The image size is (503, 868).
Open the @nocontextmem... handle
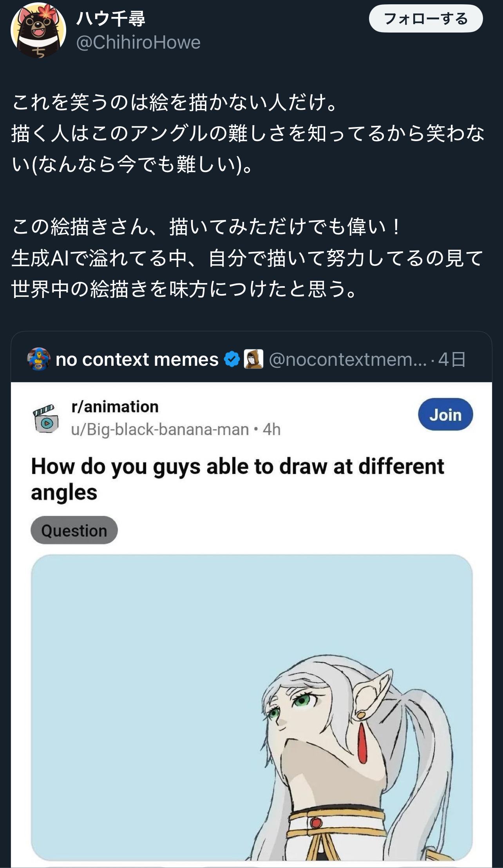pos(347,360)
